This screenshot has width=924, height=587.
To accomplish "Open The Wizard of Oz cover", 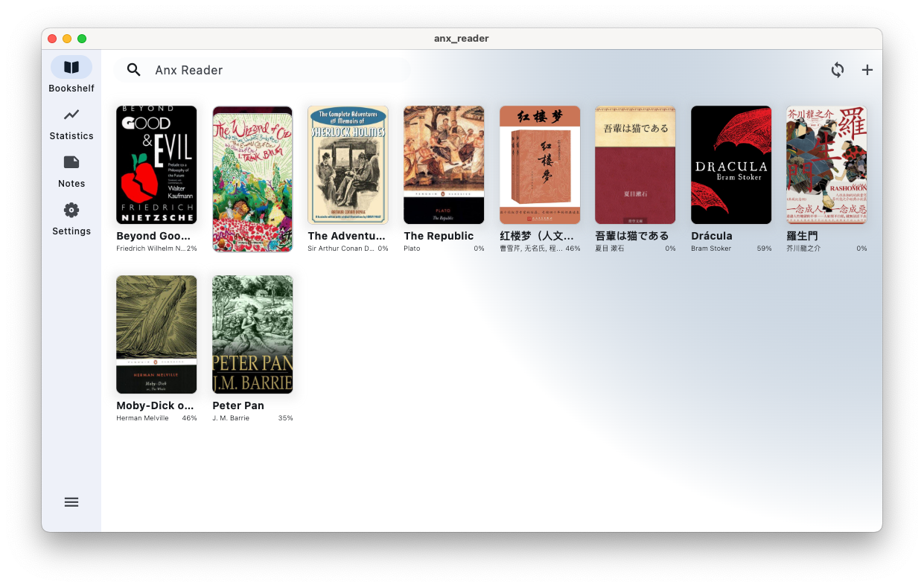I will coord(252,179).
